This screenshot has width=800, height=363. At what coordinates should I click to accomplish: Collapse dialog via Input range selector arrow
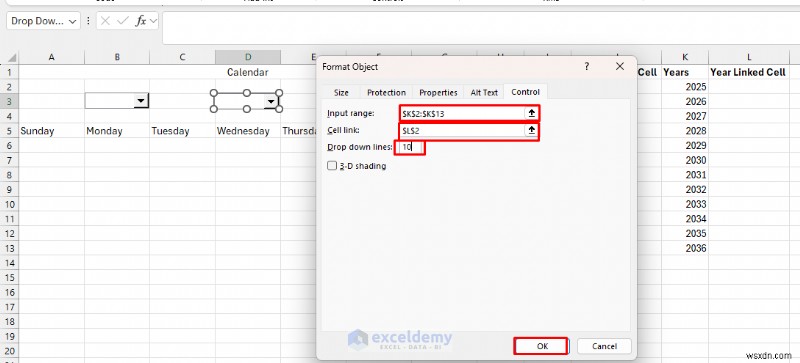[x=531, y=113]
